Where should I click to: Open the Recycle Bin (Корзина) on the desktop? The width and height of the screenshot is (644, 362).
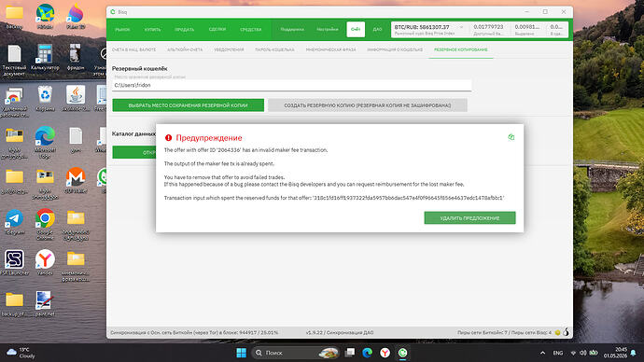click(x=45, y=99)
